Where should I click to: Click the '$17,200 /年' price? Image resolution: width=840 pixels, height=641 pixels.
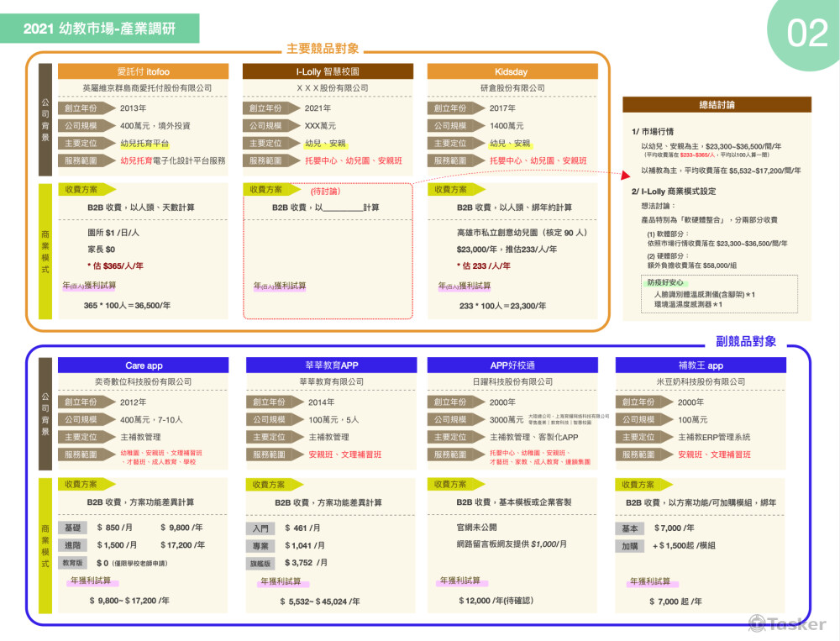pyautogui.click(x=182, y=545)
